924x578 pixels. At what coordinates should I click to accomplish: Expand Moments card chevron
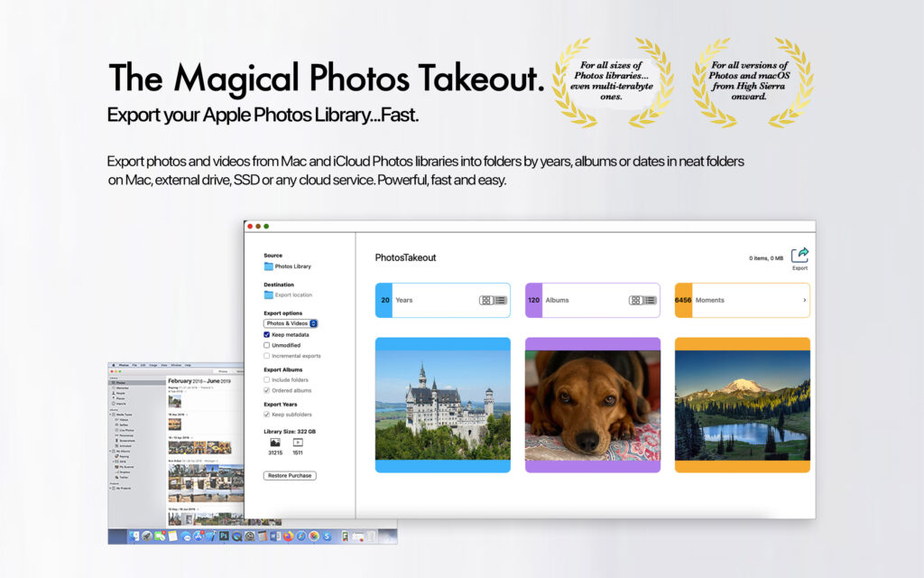(x=804, y=300)
